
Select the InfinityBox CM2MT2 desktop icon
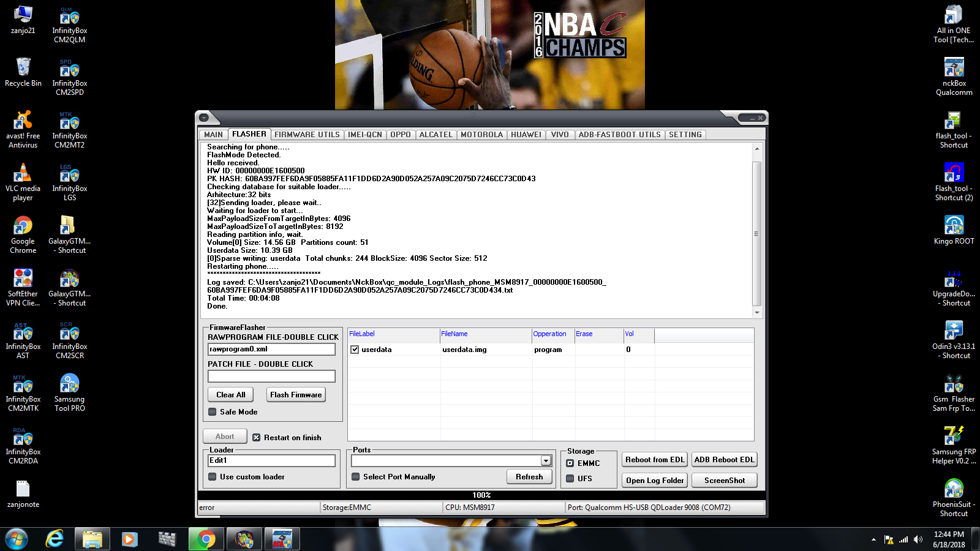click(x=70, y=130)
